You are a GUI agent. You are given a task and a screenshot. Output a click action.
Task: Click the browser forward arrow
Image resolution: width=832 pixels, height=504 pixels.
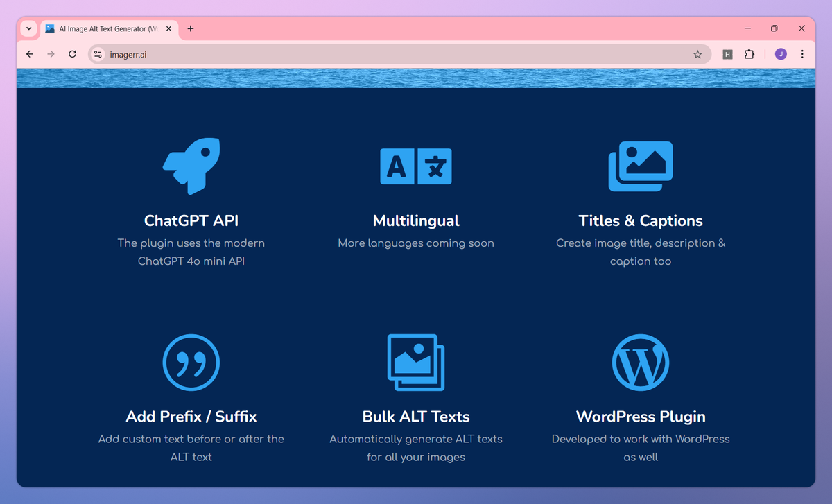click(51, 54)
